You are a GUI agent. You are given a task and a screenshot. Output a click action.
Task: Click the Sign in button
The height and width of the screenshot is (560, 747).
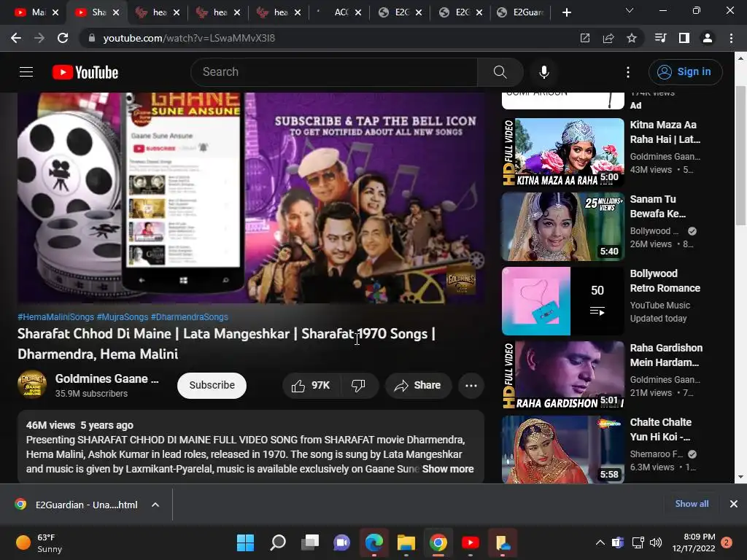coord(685,72)
